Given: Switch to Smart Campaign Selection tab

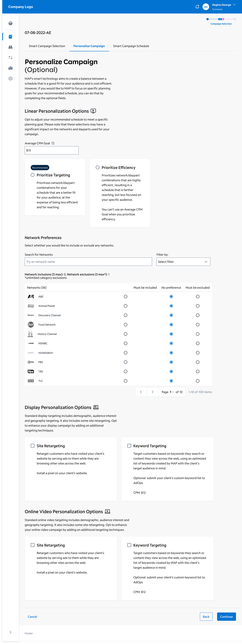Looking at the screenshot, I should pyautogui.click(x=47, y=46).
